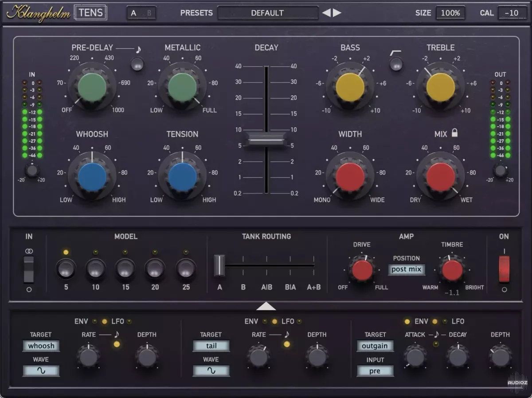
Task: Click the Mix lock icon
Action: coord(454,133)
